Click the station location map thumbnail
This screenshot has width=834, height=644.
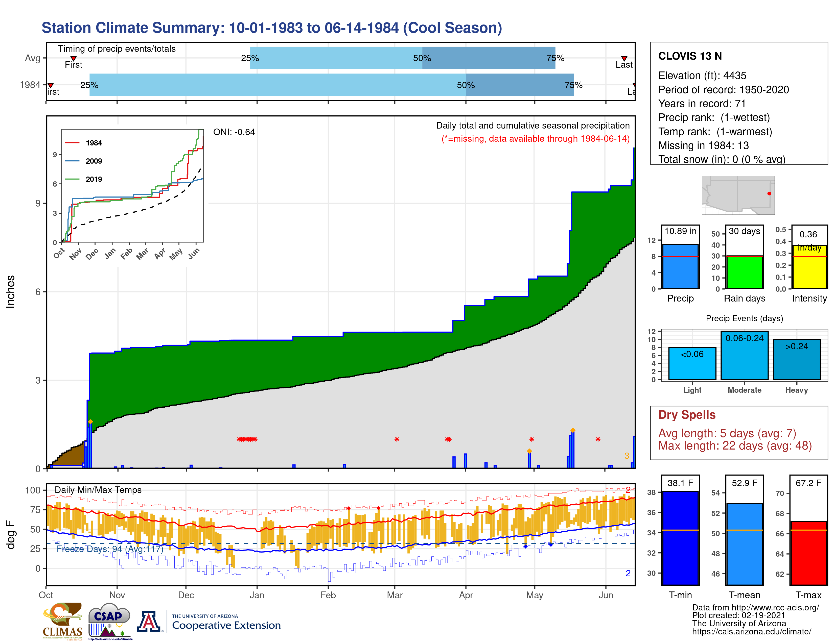pyautogui.click(x=738, y=195)
